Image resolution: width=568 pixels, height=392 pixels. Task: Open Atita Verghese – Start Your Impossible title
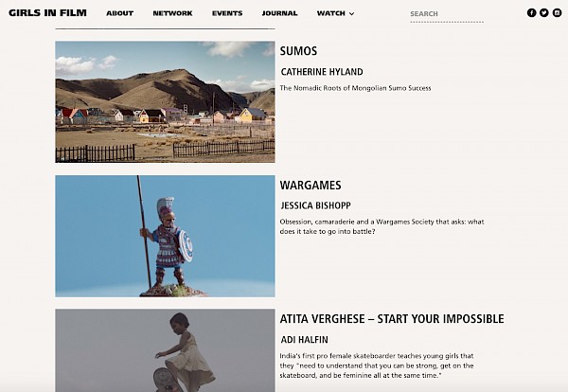392,319
